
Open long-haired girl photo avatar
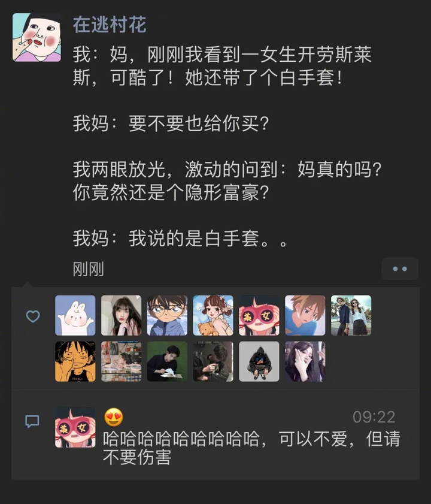(x=121, y=315)
